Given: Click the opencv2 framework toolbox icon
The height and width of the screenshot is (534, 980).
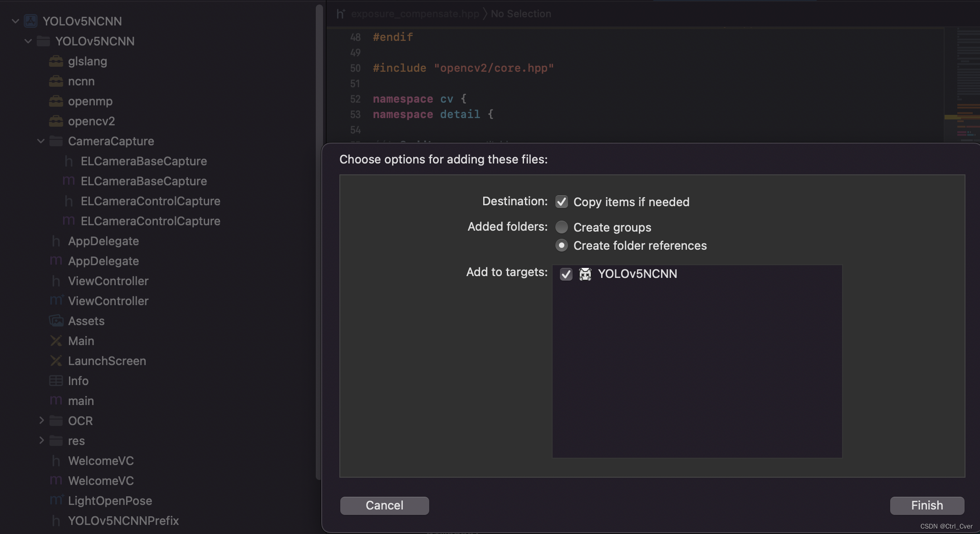Looking at the screenshot, I should [x=56, y=121].
